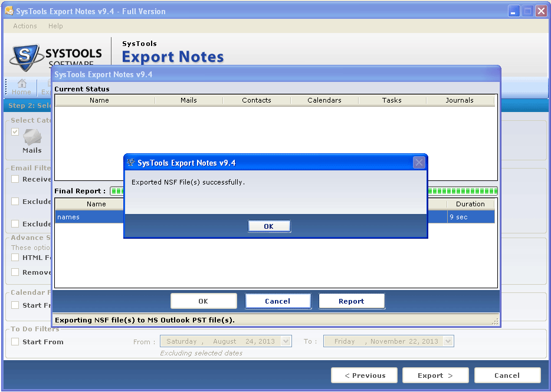Toggle the Remove option checkbox
The image size is (551, 392).
click(x=15, y=272)
